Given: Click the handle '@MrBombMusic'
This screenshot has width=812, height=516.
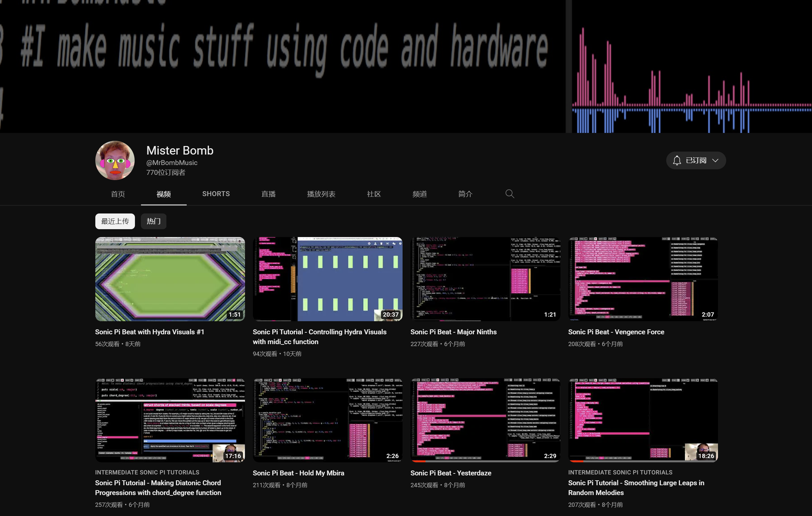Looking at the screenshot, I should [x=172, y=163].
